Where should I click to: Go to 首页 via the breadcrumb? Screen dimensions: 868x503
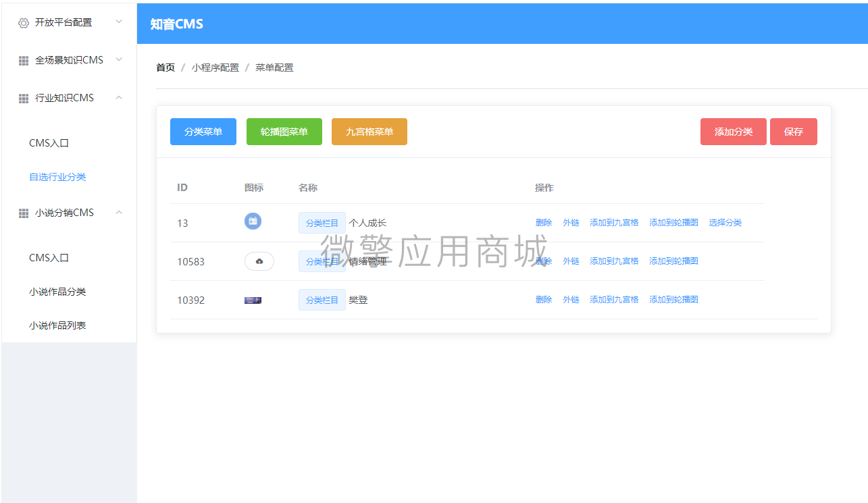point(165,68)
